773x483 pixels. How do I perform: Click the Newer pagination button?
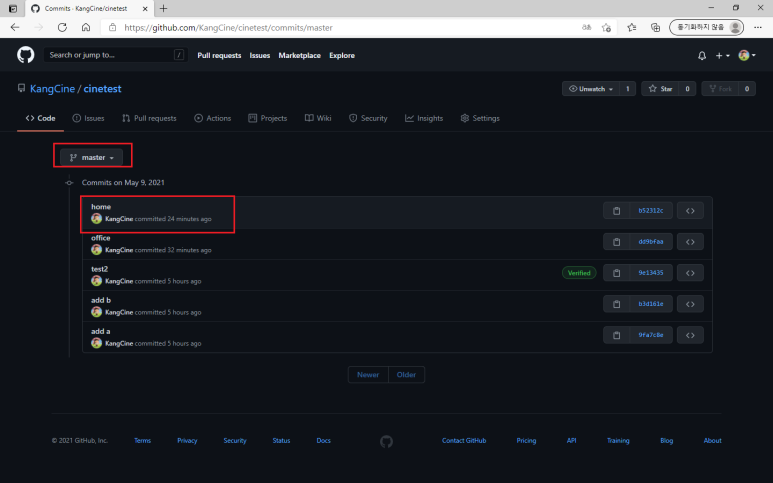tap(368, 375)
